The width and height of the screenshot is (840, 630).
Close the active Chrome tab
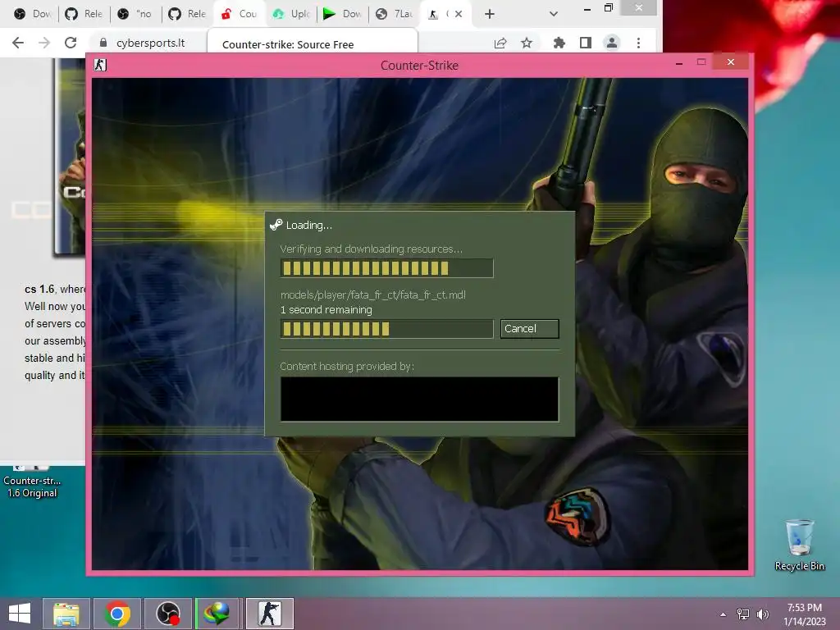459,14
